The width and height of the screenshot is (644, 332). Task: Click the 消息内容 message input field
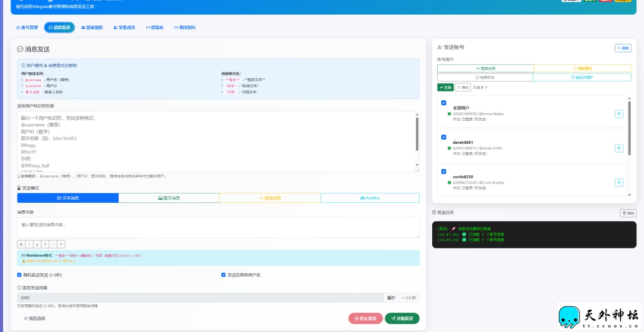coord(218,227)
